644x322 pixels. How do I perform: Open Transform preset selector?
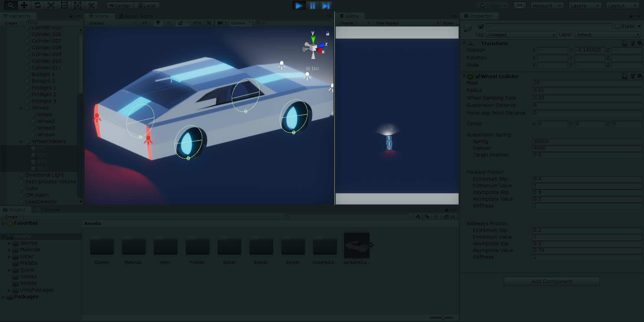click(632, 43)
